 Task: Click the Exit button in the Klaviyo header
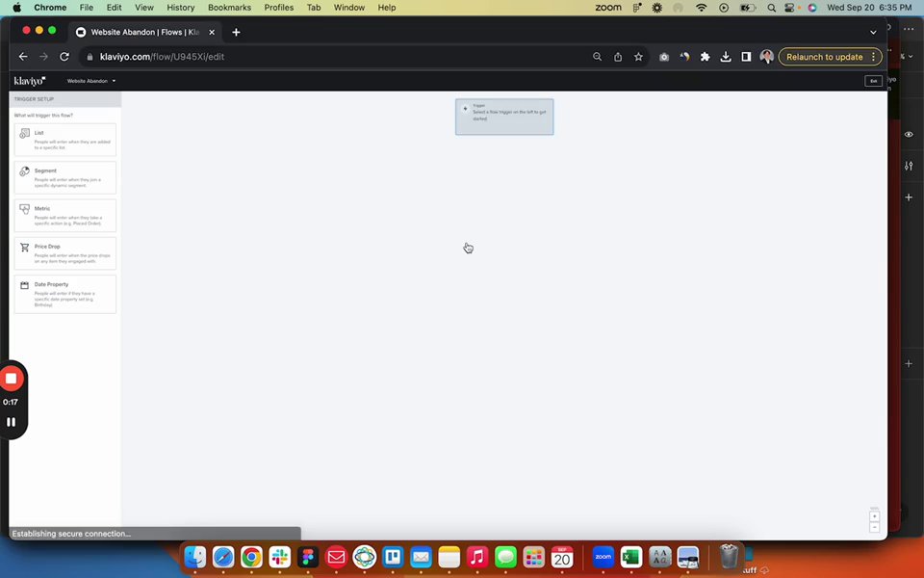[873, 81]
